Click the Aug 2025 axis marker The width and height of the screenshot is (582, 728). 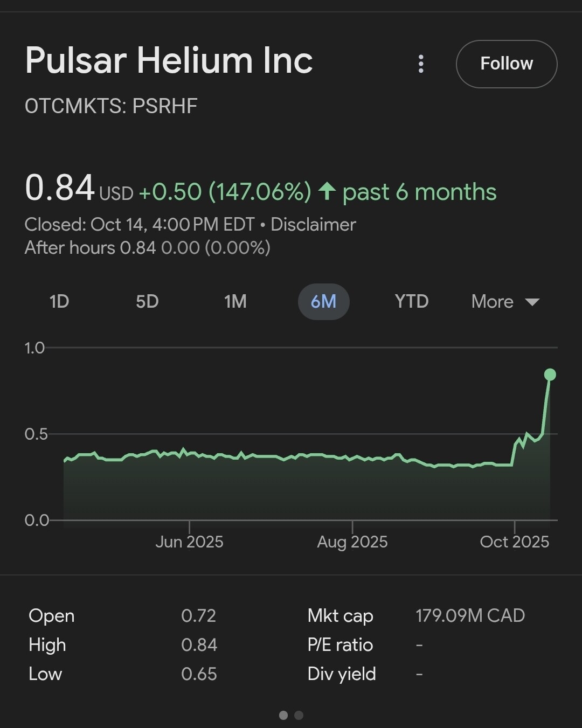coord(352,541)
